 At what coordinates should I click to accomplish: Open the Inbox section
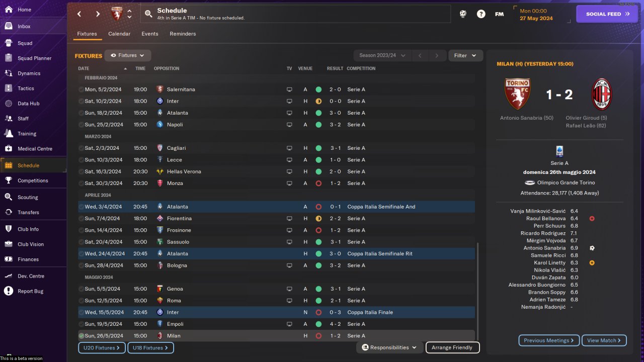(33, 26)
